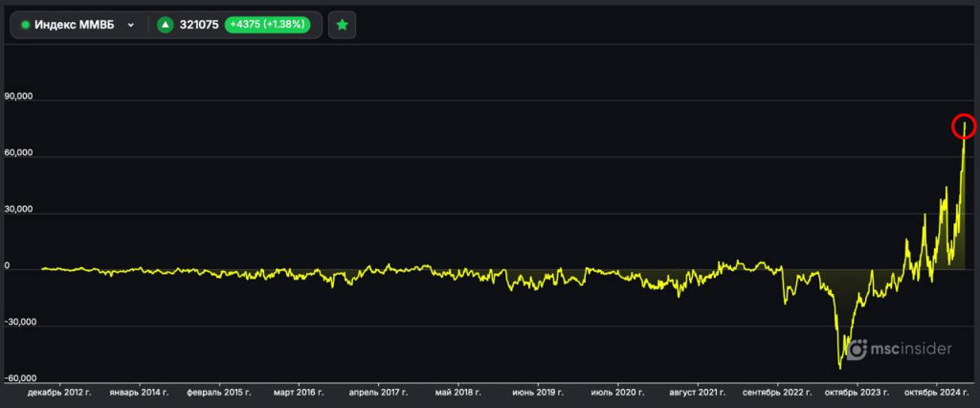The width and height of the screenshot is (980, 408).
Task: Click the +4375 (+1.38%) change badge
Action: point(268,25)
